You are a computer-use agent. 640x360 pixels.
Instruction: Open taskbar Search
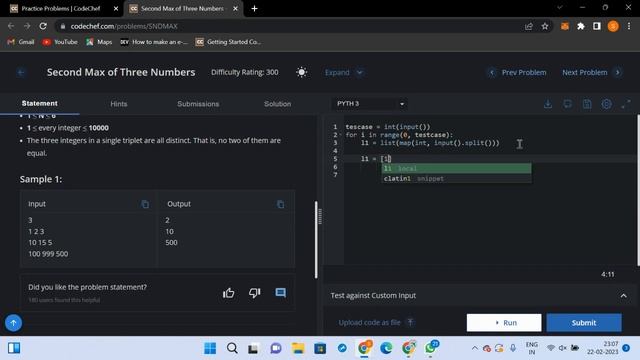(232, 348)
